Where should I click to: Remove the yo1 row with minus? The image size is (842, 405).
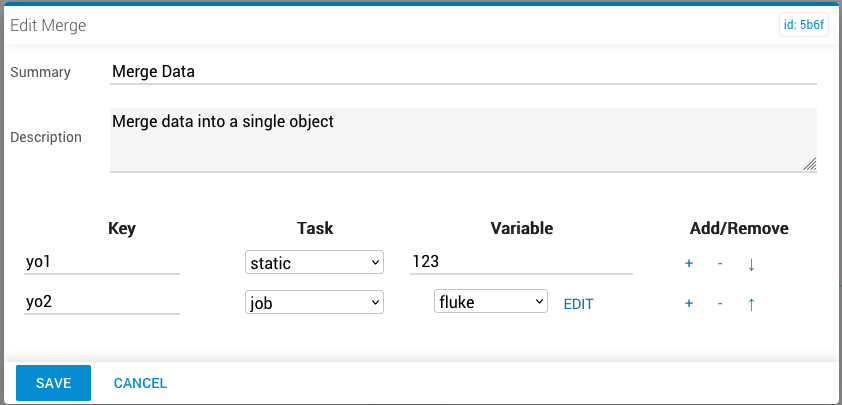pos(720,263)
